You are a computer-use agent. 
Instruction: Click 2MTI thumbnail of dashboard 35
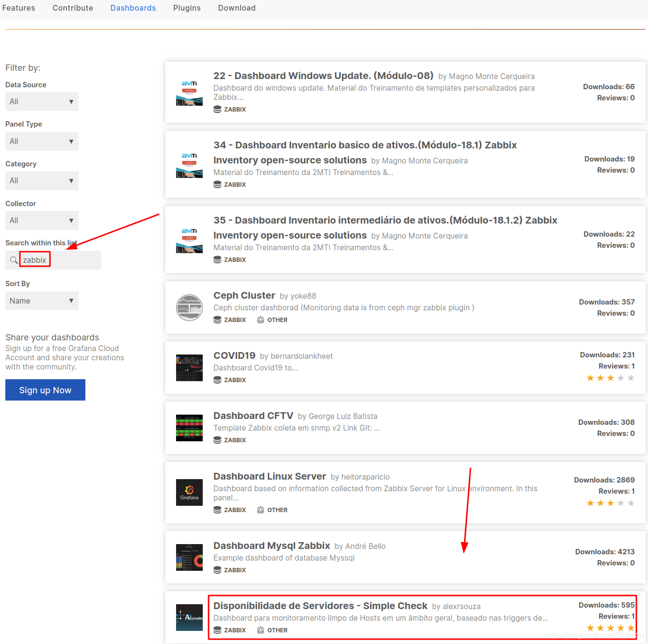coord(189,240)
